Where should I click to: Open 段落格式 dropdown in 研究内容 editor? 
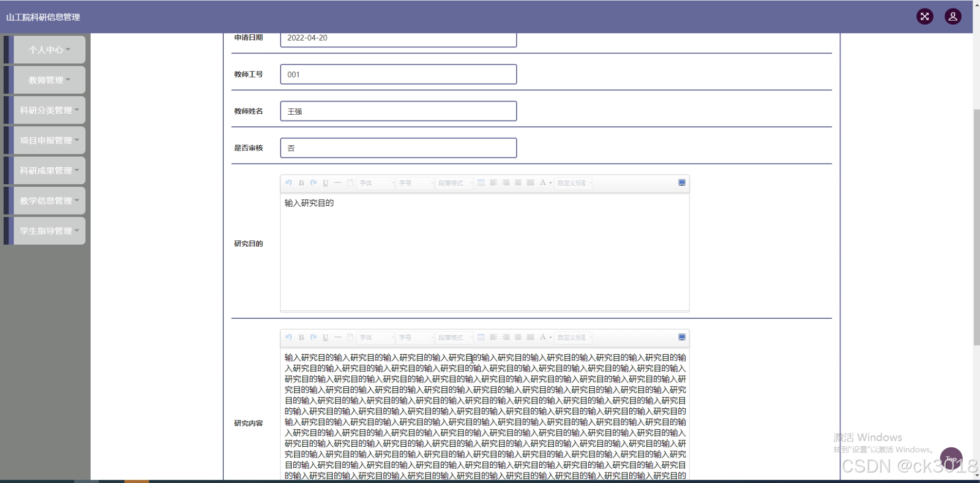[x=455, y=337]
